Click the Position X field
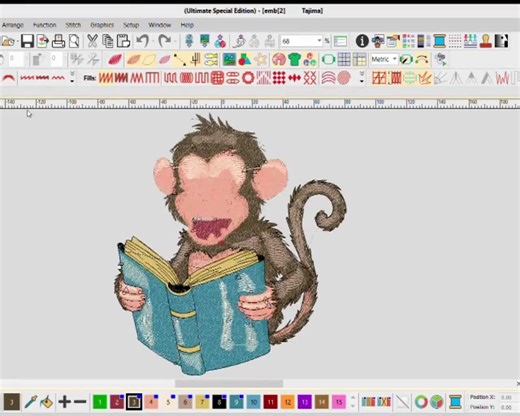 (507, 397)
